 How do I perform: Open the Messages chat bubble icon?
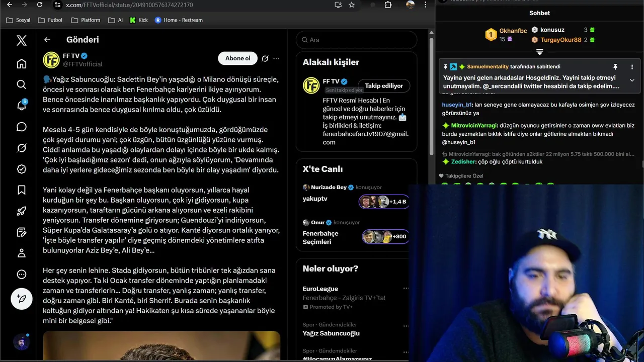(x=21, y=127)
